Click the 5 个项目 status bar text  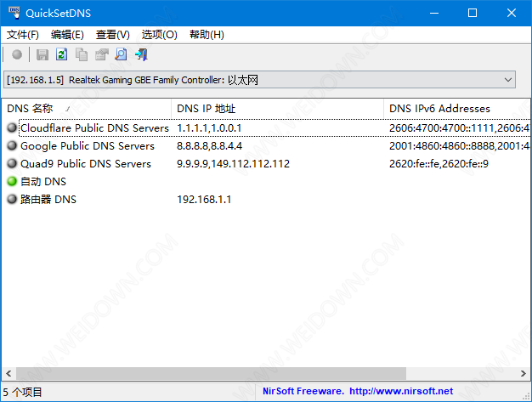22,392
